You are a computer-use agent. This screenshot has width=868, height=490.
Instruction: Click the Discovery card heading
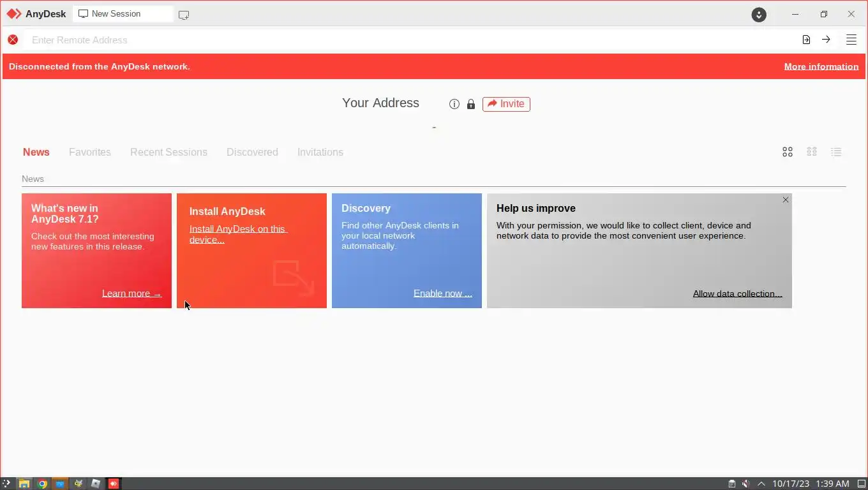366,208
